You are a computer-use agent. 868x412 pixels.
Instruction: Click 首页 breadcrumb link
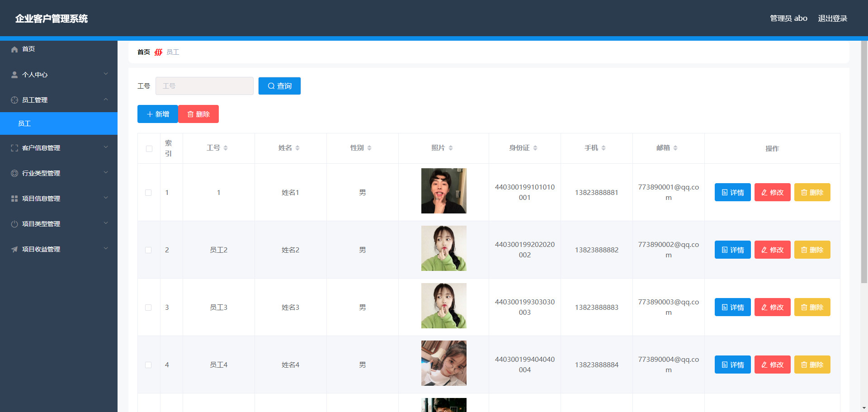coord(144,52)
